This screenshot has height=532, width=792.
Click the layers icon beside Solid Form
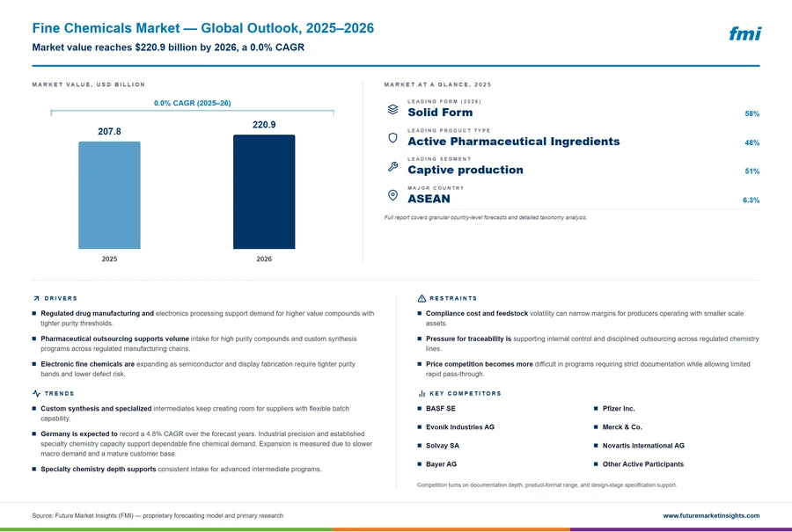tap(392, 109)
